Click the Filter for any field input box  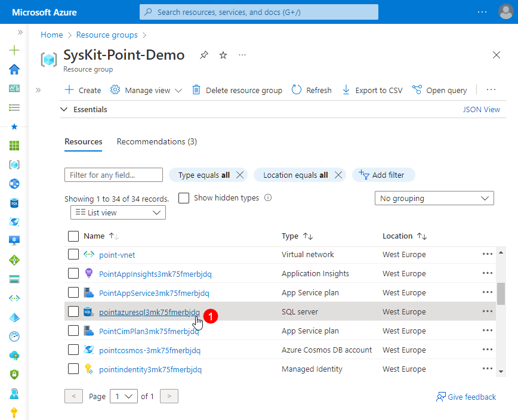tap(113, 175)
